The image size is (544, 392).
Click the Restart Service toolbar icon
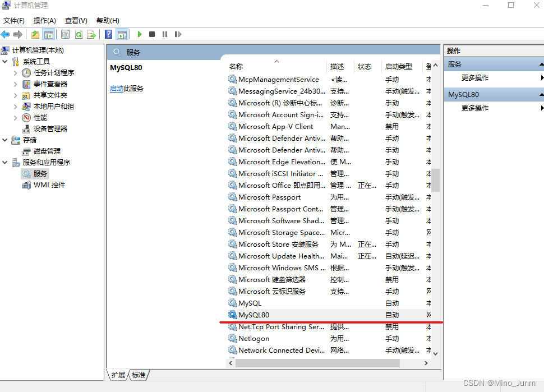click(177, 34)
